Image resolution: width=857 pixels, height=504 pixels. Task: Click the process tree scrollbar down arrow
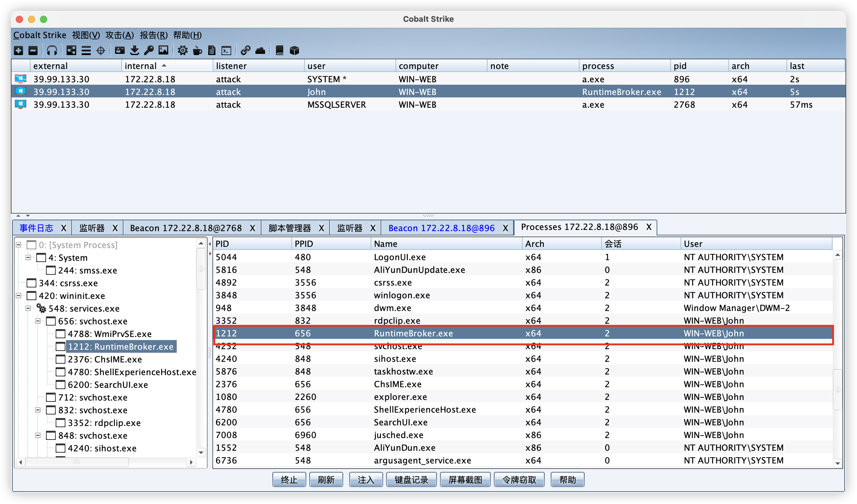tap(201, 452)
